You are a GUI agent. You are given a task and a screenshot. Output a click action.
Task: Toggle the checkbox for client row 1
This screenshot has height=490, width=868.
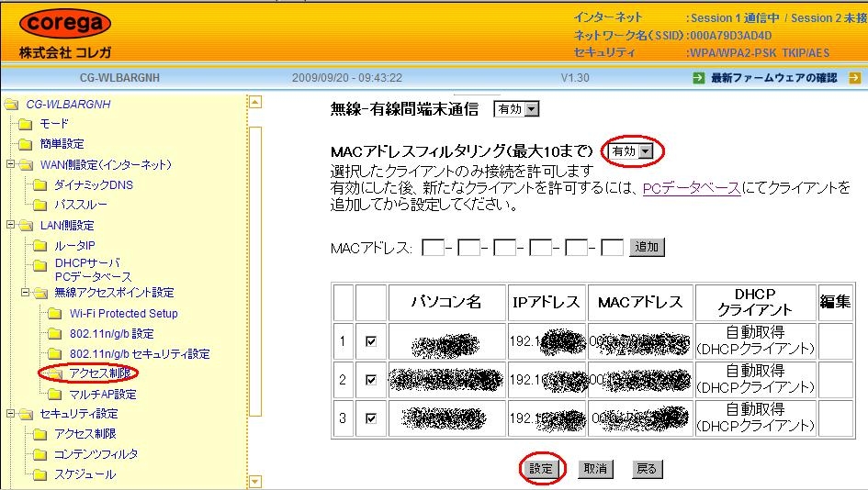(x=371, y=341)
